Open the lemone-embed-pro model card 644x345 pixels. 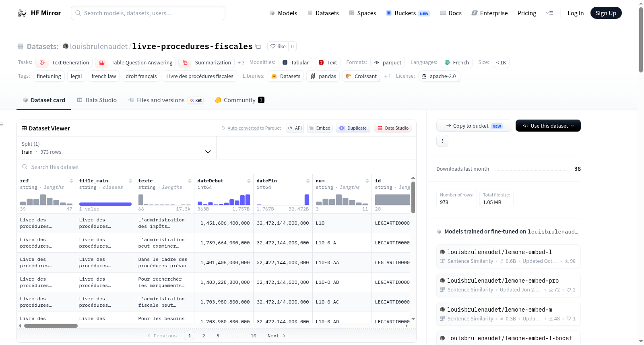click(508, 285)
